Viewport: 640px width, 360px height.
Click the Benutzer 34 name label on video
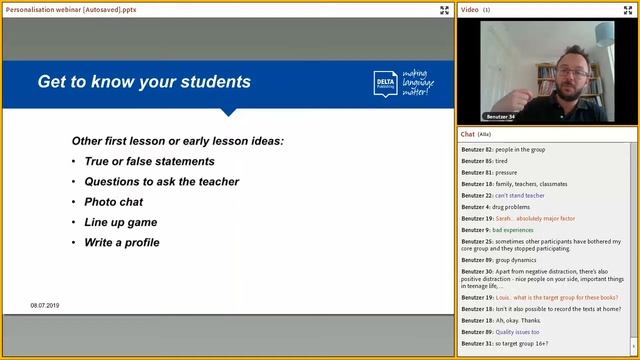pos(500,117)
